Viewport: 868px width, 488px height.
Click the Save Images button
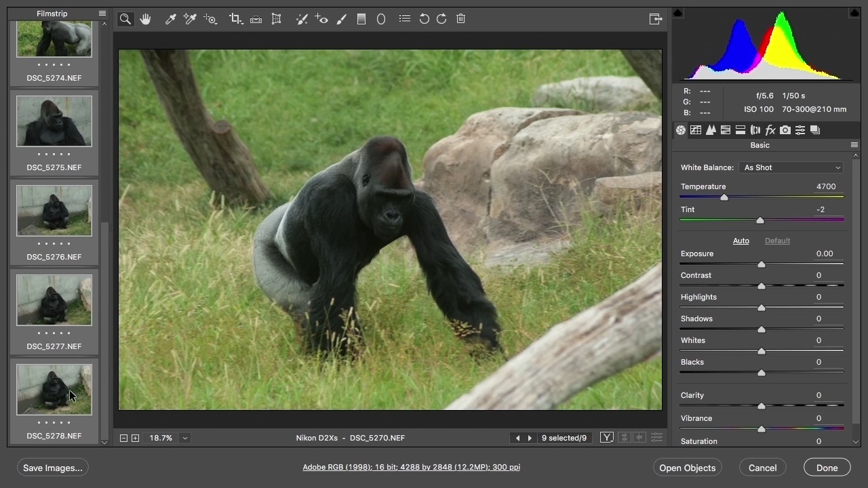pos(53,468)
